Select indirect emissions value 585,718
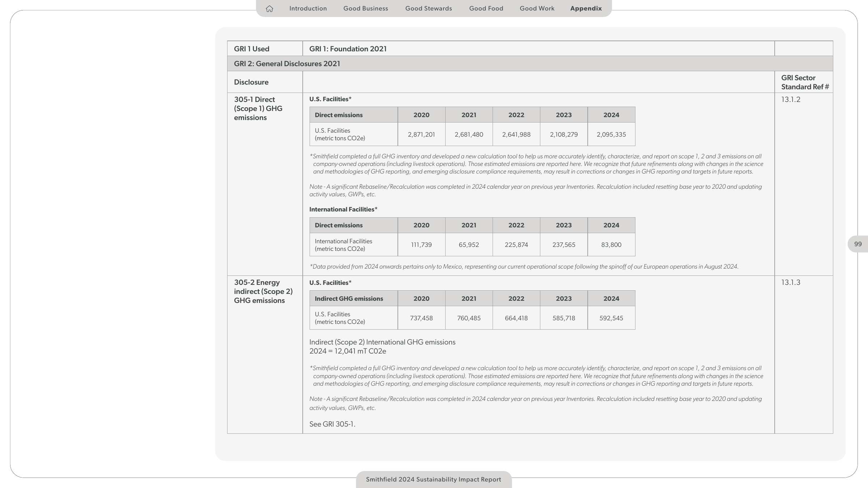Image resolution: width=868 pixels, height=488 pixels. (x=564, y=318)
